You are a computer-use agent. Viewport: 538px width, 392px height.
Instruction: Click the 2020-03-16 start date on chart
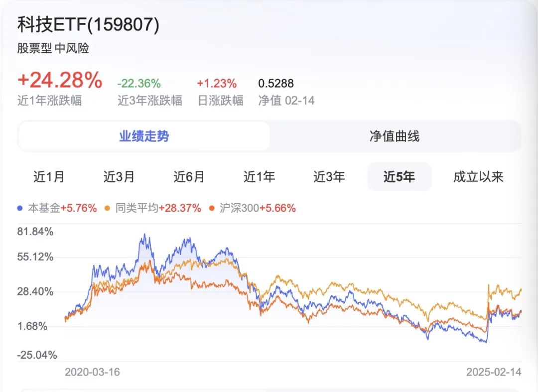click(x=92, y=372)
